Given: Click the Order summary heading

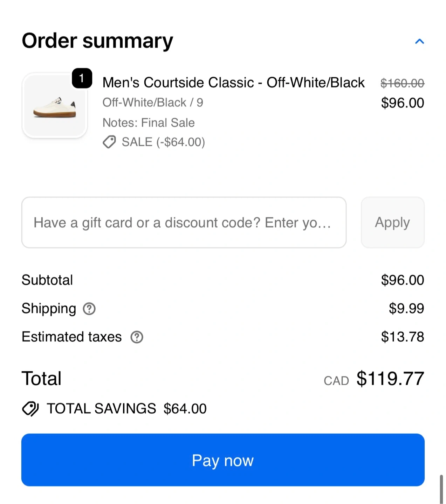Looking at the screenshot, I should 97,41.
